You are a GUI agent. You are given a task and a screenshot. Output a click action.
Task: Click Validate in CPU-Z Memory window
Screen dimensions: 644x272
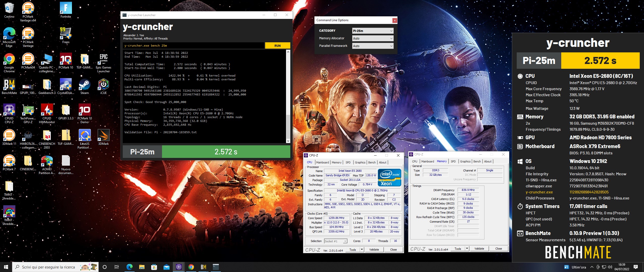pos(479,249)
